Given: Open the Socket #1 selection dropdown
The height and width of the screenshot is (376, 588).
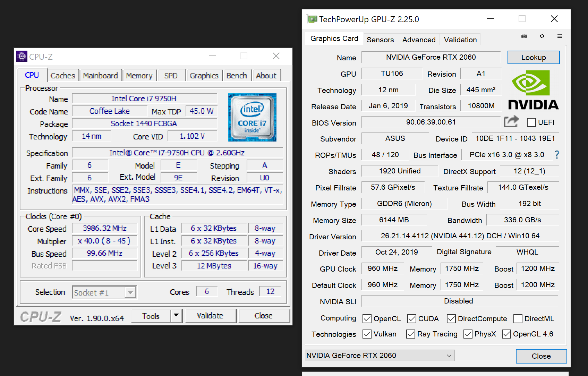Looking at the screenshot, I should point(104,292).
